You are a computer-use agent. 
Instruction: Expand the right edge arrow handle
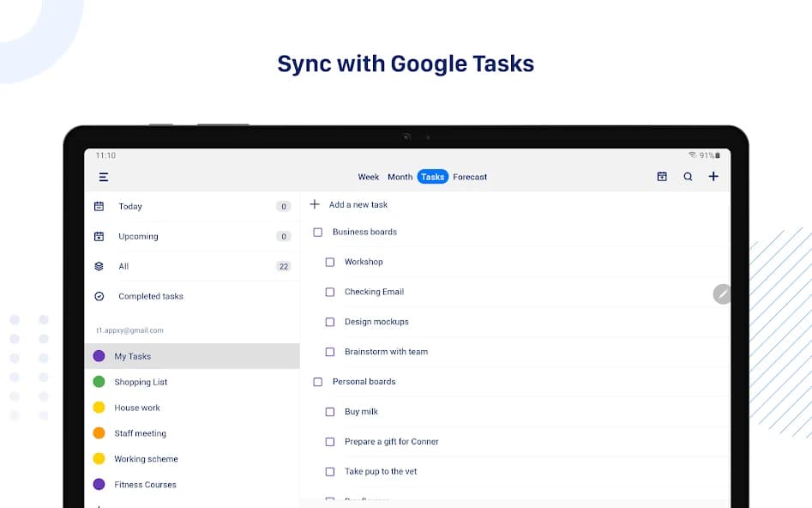point(722,293)
